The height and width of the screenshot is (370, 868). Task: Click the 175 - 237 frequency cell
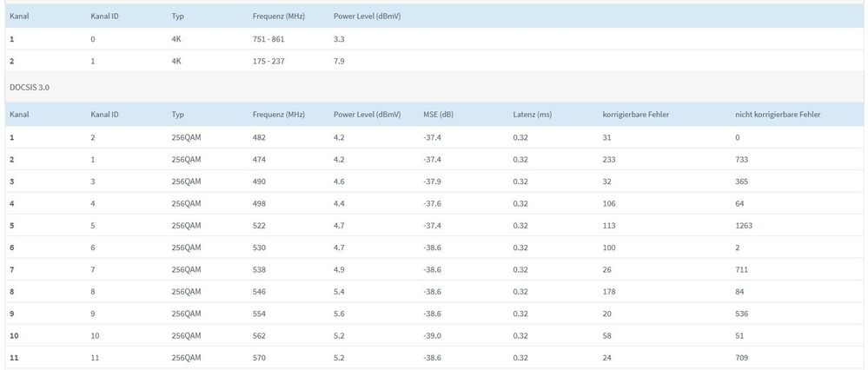[x=268, y=61]
